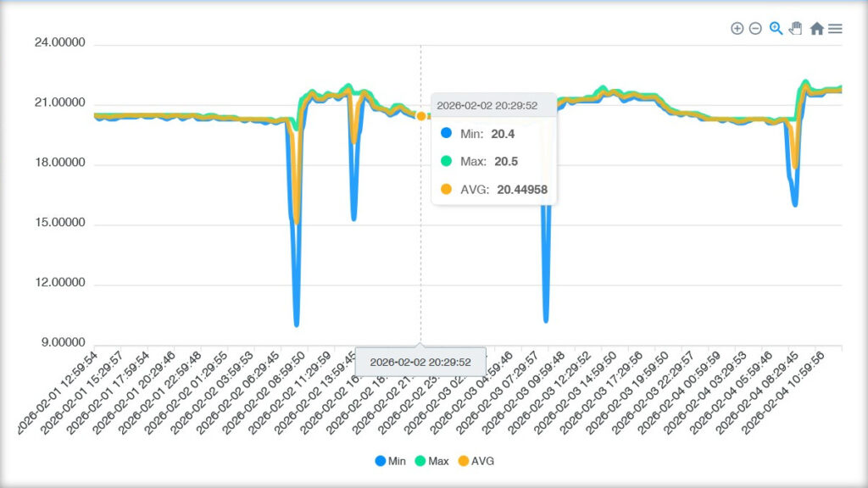This screenshot has height=488, width=868.
Task: Toggle the Min series in legend
Action: pyautogui.click(x=397, y=461)
